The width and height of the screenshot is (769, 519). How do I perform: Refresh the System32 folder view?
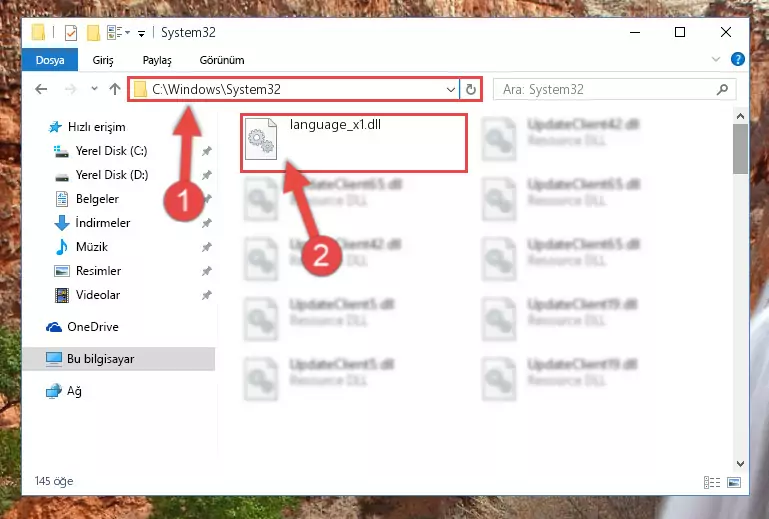pos(470,90)
